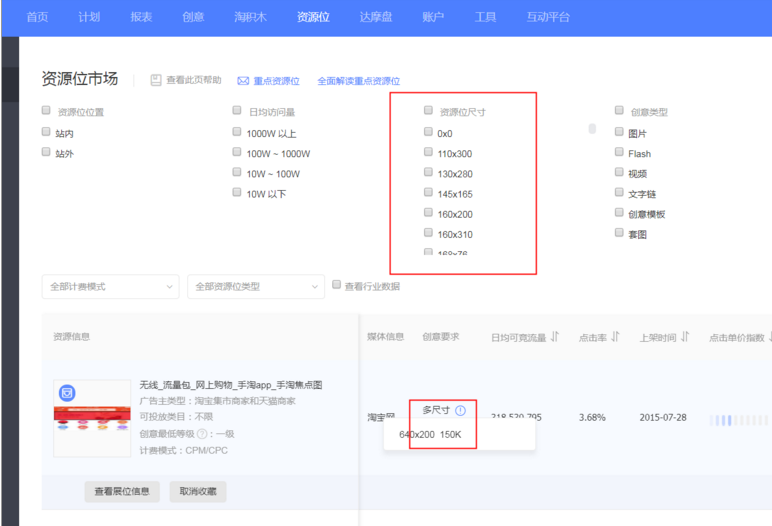Check the 站内 checkbox
Screen dimensions: 772x526
[46, 132]
